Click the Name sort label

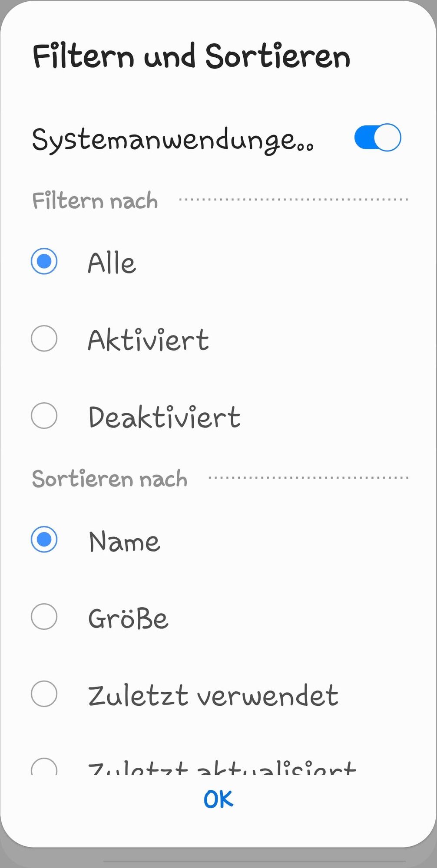click(125, 542)
